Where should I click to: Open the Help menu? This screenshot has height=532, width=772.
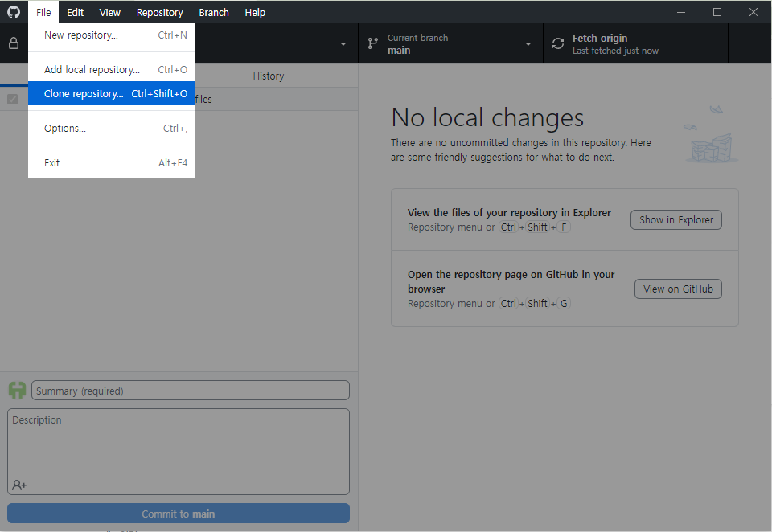pos(255,12)
